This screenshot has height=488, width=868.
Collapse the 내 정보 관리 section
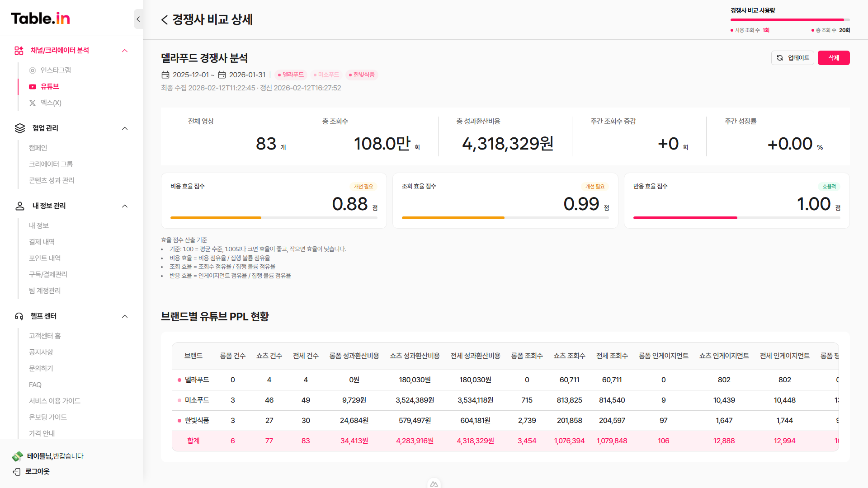(125, 206)
